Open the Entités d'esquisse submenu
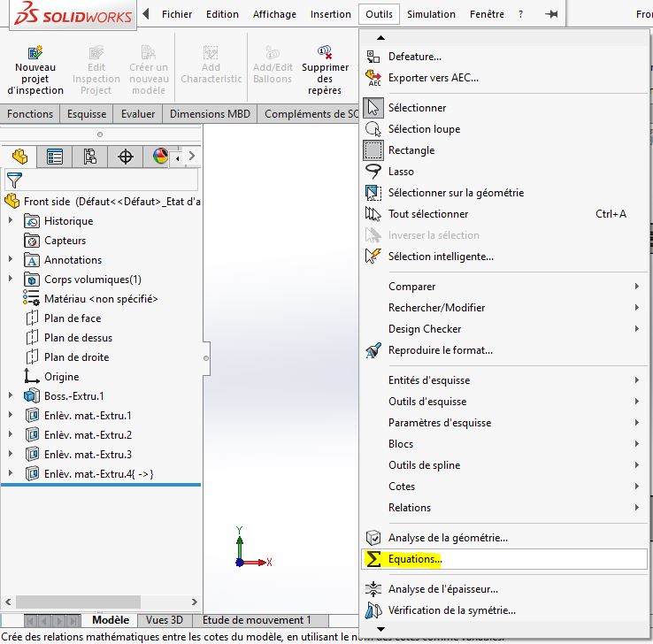The width and height of the screenshot is (653, 644). [x=505, y=380]
